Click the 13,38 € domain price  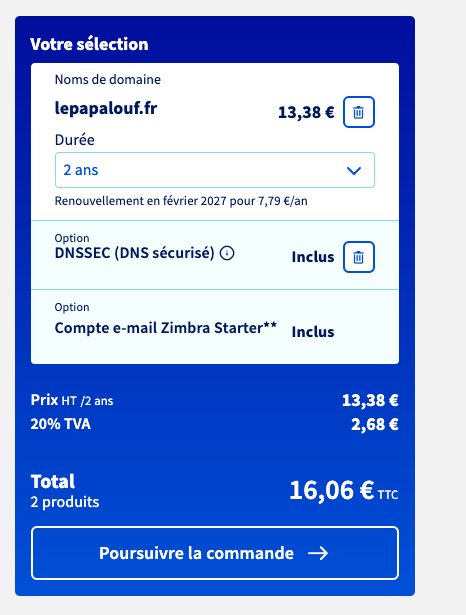pos(306,113)
